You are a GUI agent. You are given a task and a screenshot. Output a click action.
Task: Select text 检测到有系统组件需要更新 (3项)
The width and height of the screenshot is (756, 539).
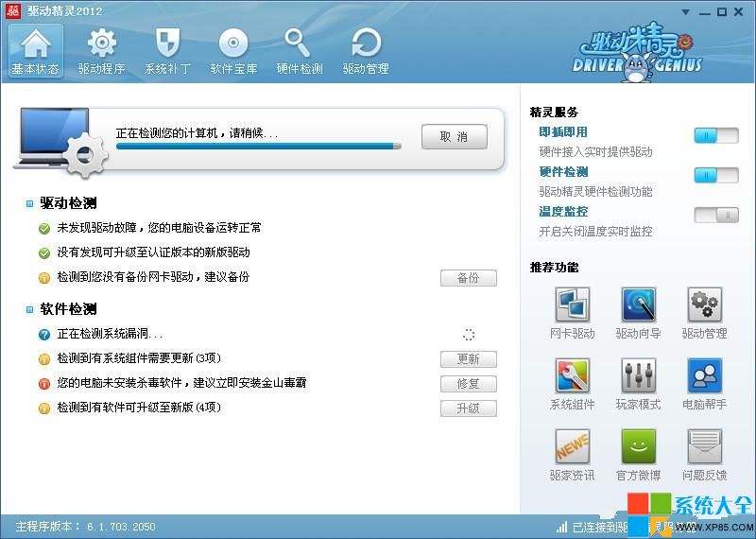(139, 358)
